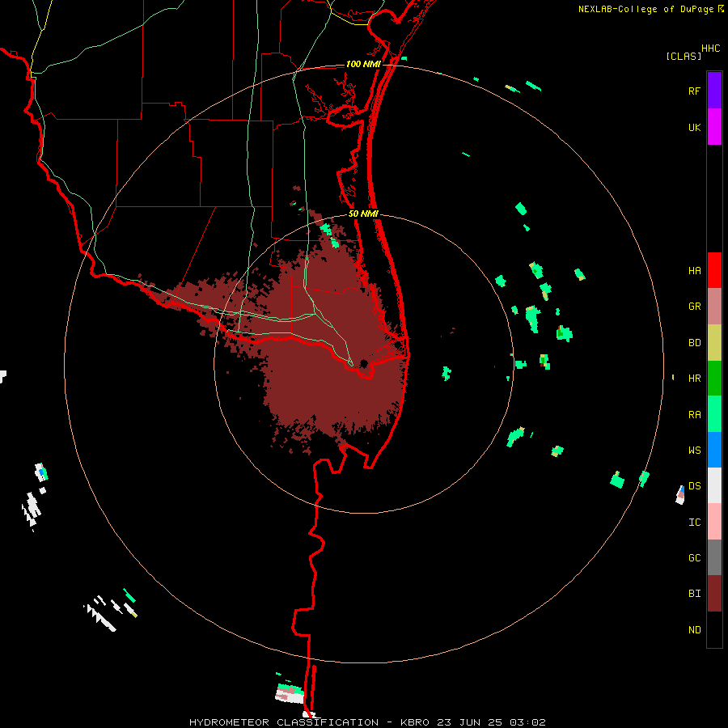Click the 'HHC' product label
The width and height of the screenshot is (728, 728).
710,49
